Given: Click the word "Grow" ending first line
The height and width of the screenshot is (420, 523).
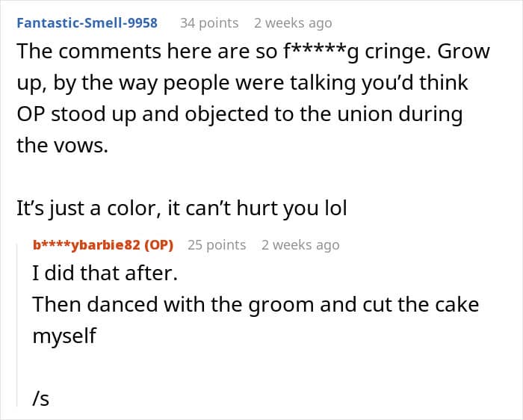Looking at the screenshot, I should click(x=463, y=52).
